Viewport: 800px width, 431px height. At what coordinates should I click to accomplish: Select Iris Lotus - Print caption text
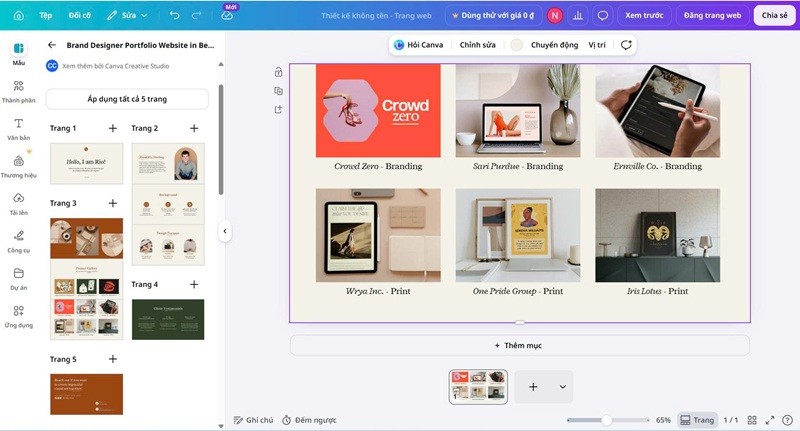coord(657,291)
